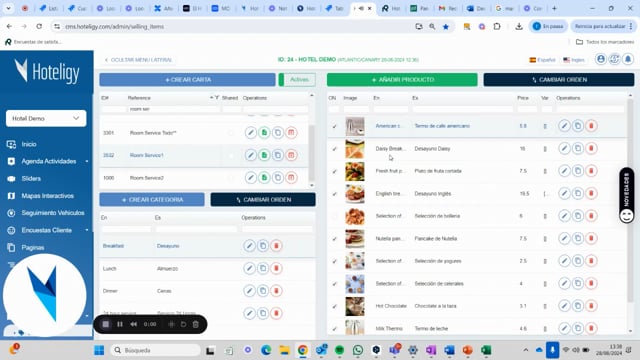Image resolution: width=640 pixels, height=360 pixels.
Task: Edit the American coffee product row
Action: [564, 126]
